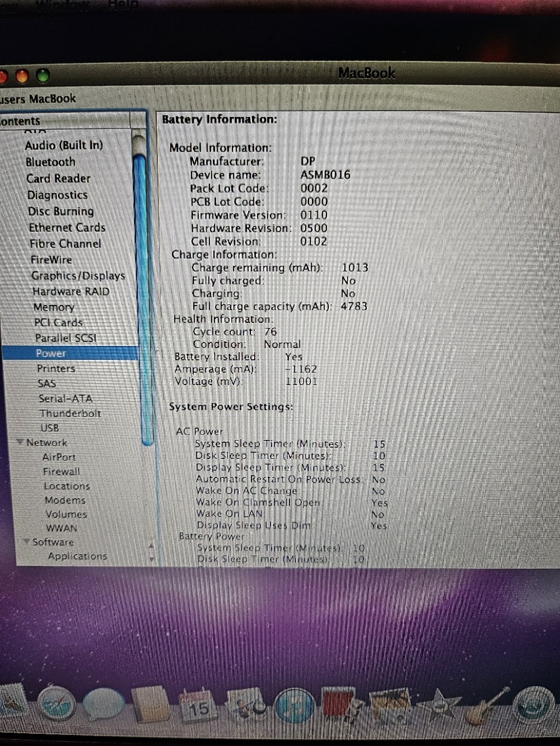Select Firewall under Network

pyautogui.click(x=61, y=472)
